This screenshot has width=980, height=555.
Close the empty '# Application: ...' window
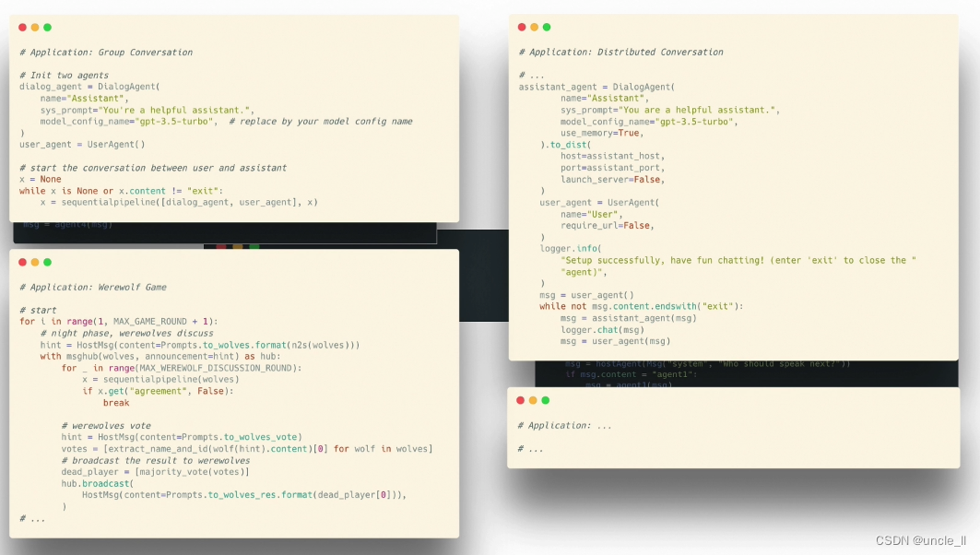click(x=521, y=400)
